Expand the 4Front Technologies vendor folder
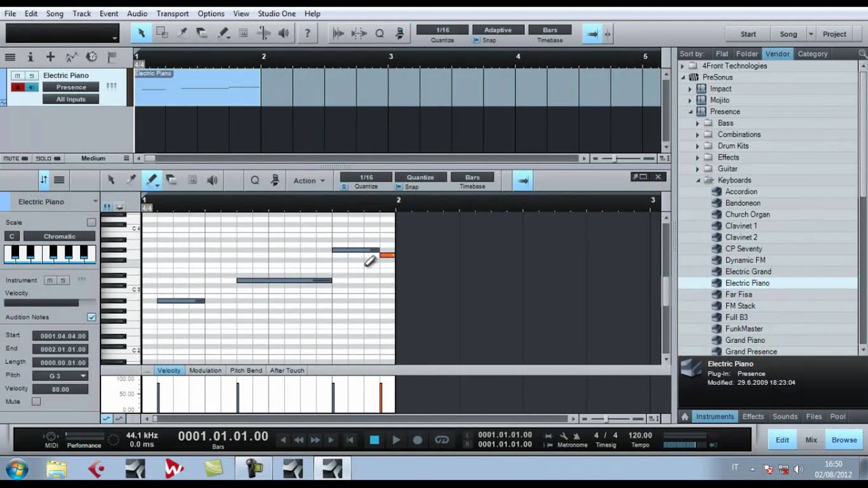This screenshot has height=488, width=868. pos(683,66)
